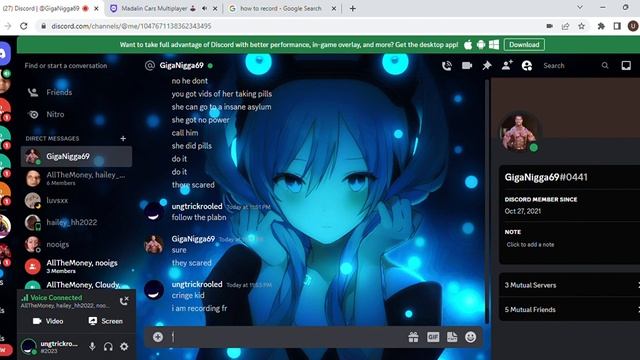Open the gift Nitro icon
The height and width of the screenshot is (360, 640).
click(x=413, y=337)
